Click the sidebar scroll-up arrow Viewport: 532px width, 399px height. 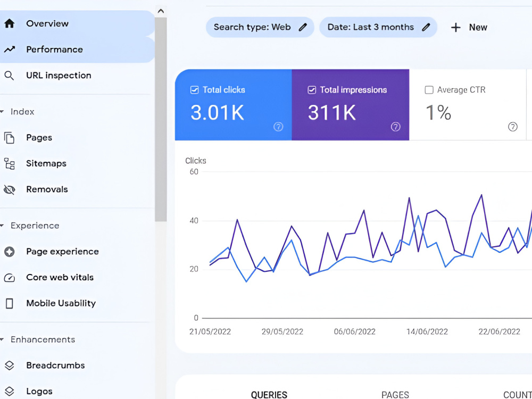[161, 11]
